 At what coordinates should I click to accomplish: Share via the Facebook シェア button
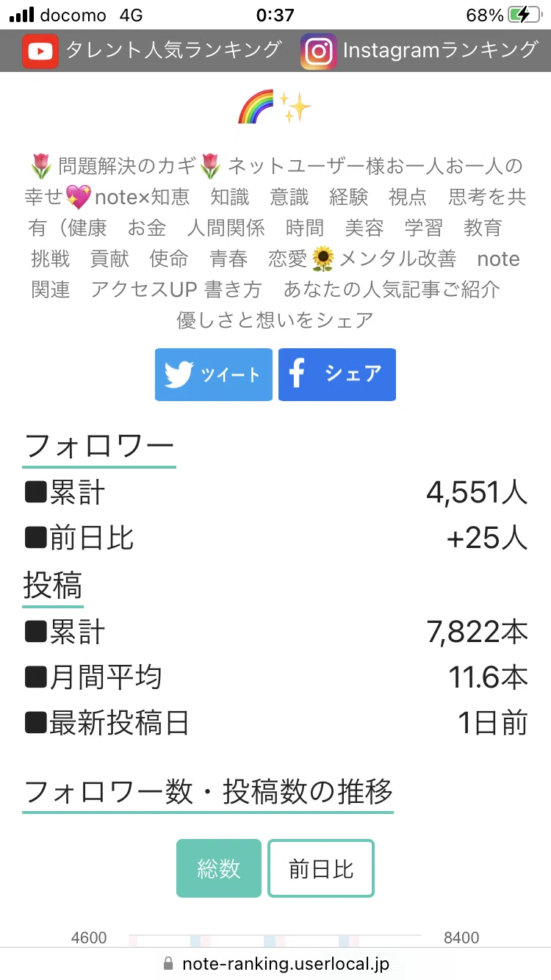[x=337, y=375]
